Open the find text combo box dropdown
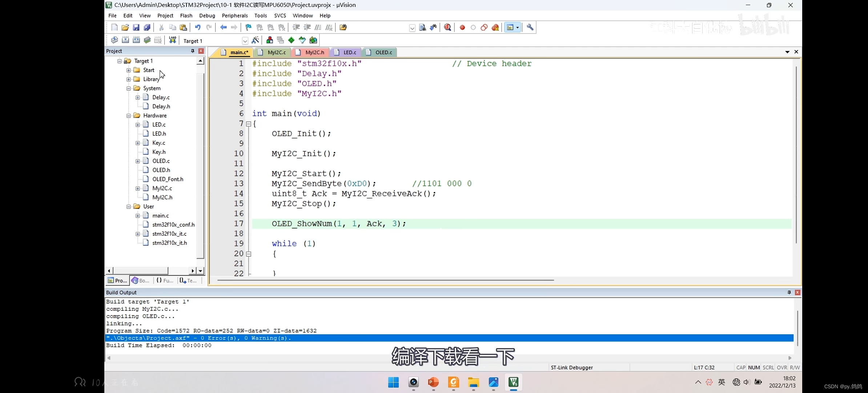Image resolution: width=868 pixels, height=393 pixels. click(x=412, y=28)
